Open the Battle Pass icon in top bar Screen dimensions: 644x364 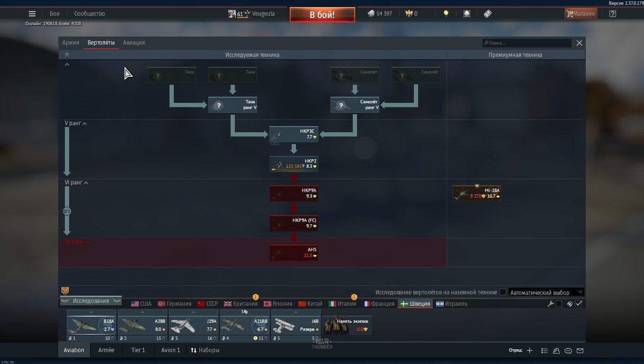pos(488,14)
